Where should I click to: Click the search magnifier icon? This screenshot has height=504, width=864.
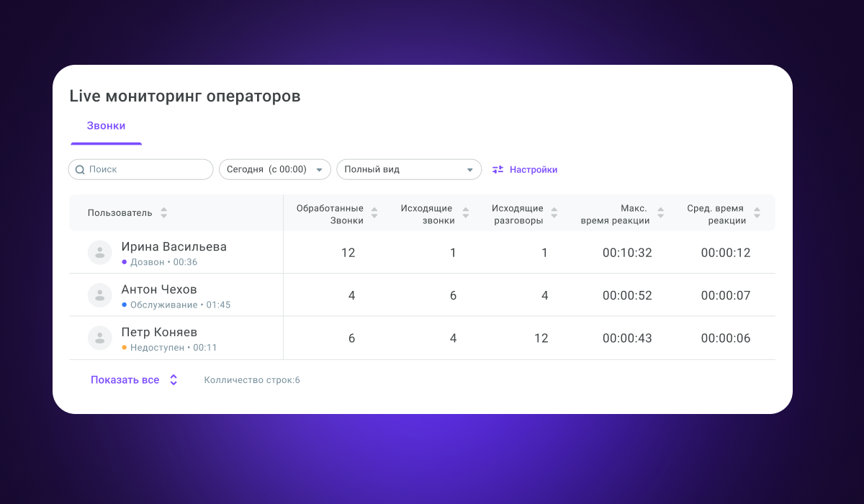(x=81, y=170)
